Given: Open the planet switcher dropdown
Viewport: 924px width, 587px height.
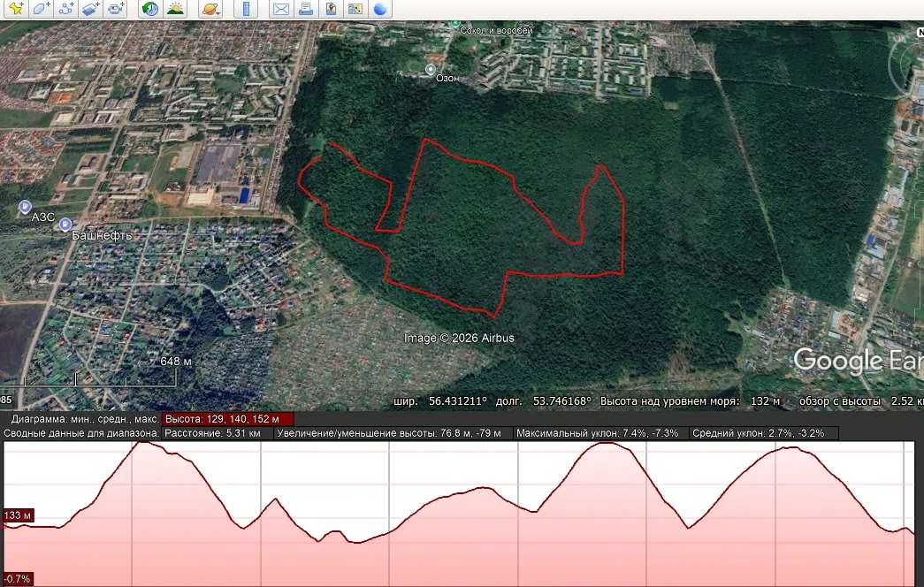Looking at the screenshot, I should pos(210,9).
